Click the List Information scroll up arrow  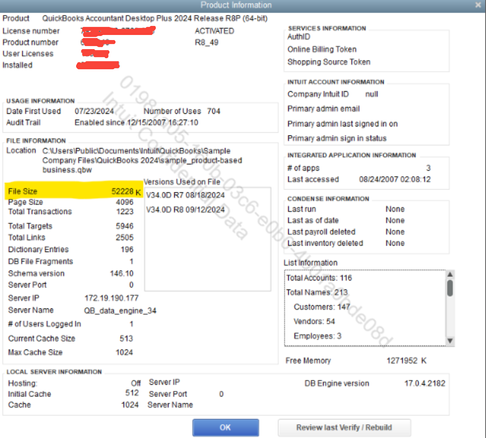point(450,274)
